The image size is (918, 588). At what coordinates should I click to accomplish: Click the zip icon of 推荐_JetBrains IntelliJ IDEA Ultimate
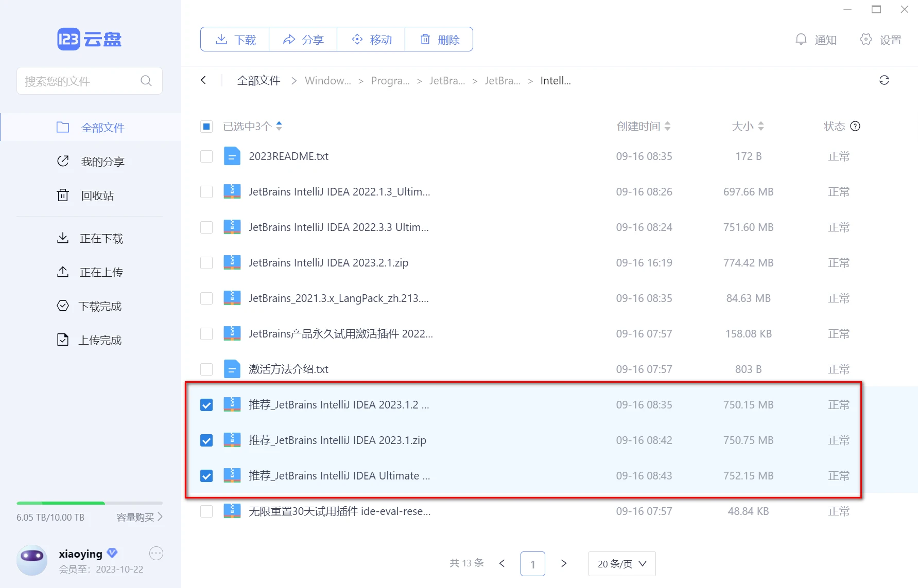[x=232, y=475]
